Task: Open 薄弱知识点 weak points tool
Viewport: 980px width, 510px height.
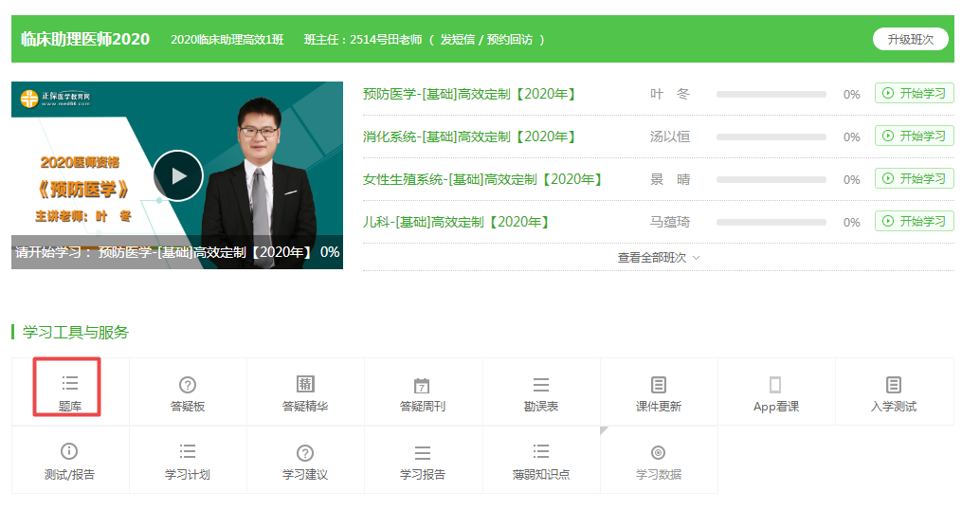Action: click(x=540, y=461)
